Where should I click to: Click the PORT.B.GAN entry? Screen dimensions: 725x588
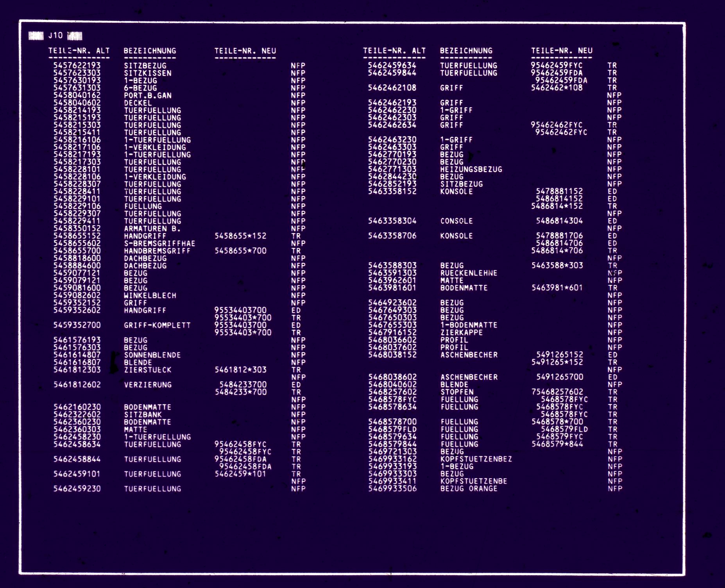click(x=148, y=95)
